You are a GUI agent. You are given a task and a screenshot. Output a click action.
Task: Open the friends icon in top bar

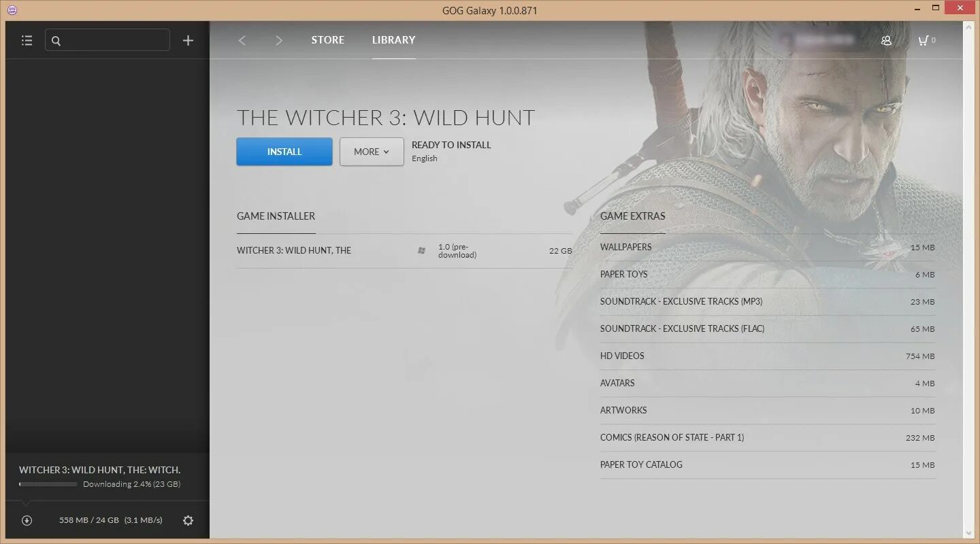pos(886,40)
